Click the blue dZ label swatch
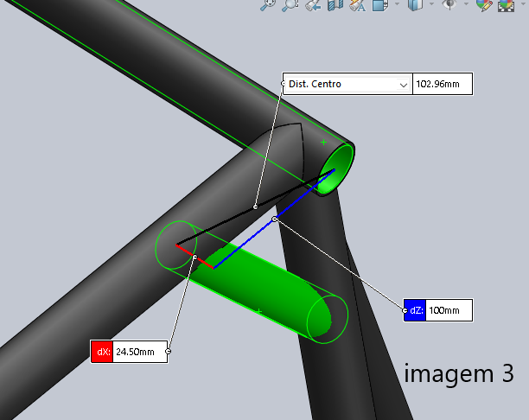The width and height of the screenshot is (529, 420). click(x=414, y=310)
